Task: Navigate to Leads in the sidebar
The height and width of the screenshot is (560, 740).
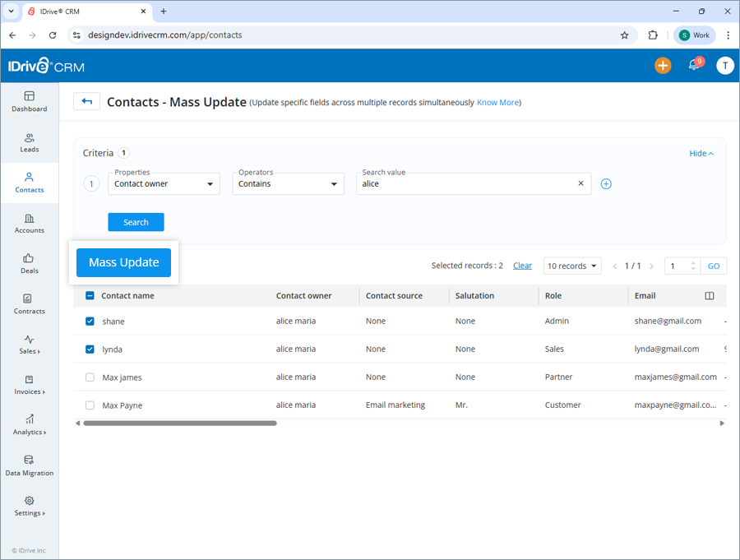Action: pyautogui.click(x=29, y=143)
